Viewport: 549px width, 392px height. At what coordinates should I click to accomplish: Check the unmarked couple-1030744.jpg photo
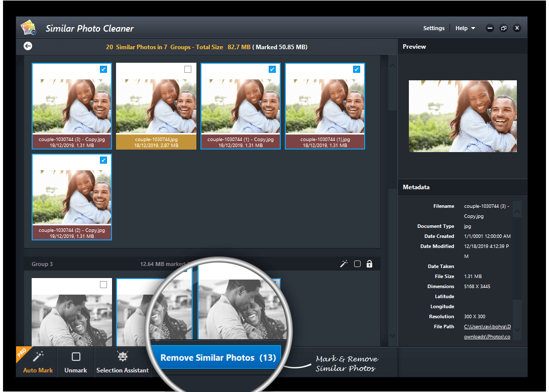[x=188, y=69]
